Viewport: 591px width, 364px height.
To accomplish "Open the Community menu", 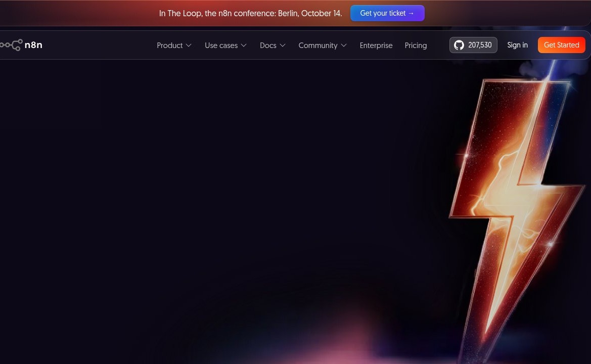I will 317,45.
